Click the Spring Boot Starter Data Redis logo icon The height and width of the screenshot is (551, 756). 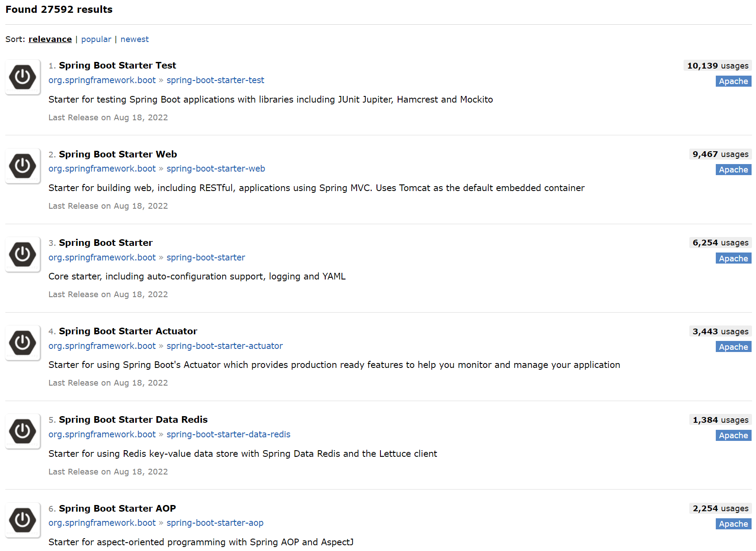tap(23, 431)
